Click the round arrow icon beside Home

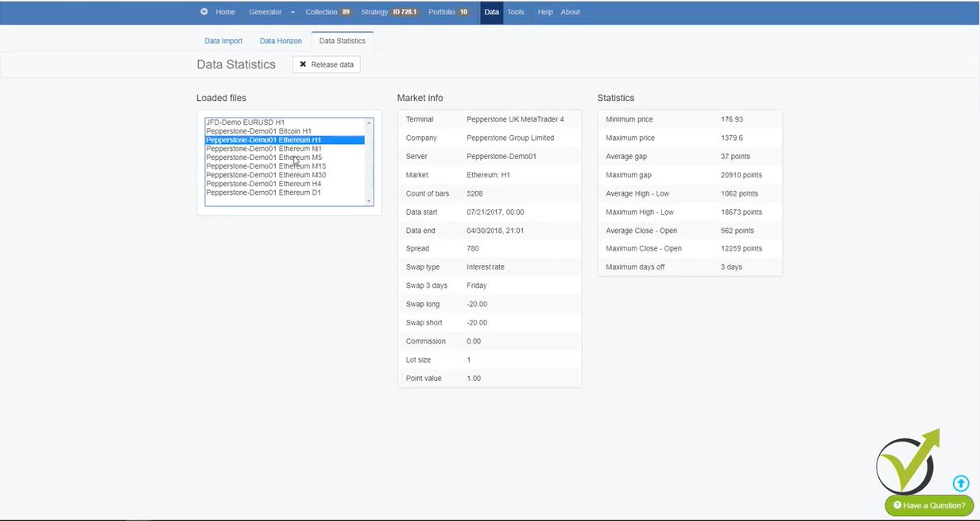pyautogui.click(x=204, y=12)
